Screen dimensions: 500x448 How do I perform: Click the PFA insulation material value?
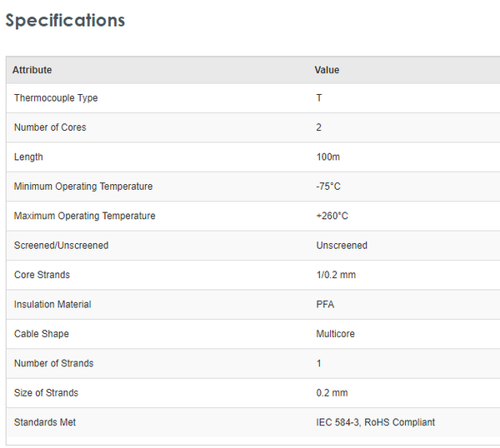325,305
